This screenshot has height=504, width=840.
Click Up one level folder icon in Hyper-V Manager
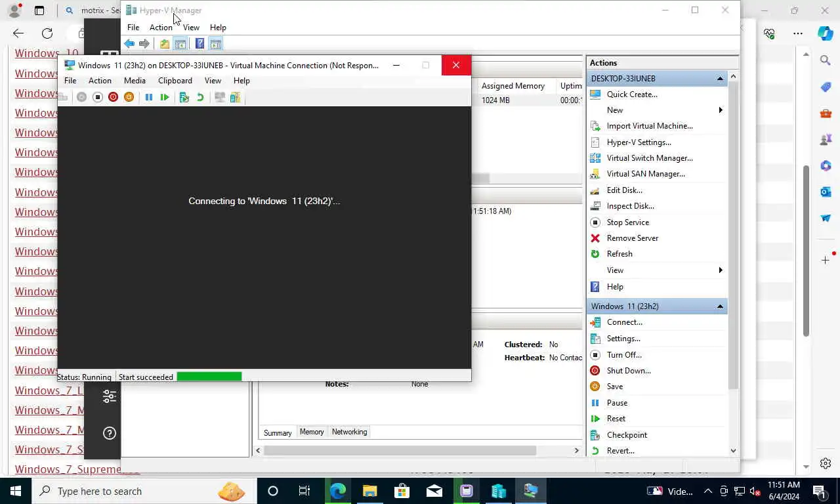coord(164,44)
